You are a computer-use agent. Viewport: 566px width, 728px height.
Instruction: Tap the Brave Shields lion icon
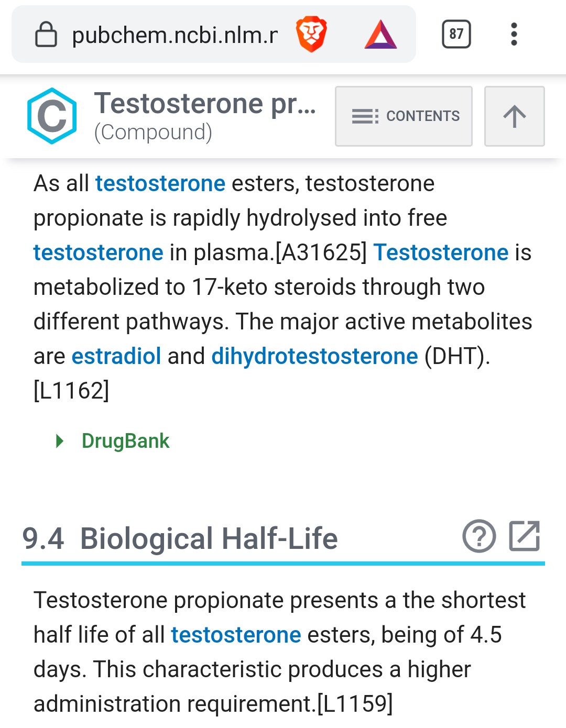[x=311, y=35]
